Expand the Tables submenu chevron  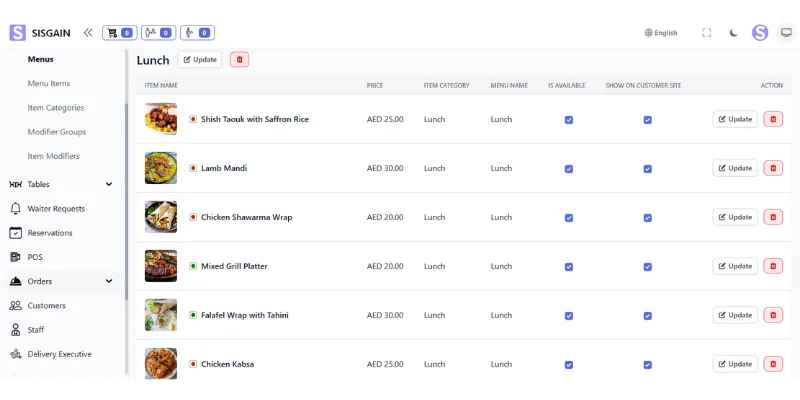pyautogui.click(x=109, y=184)
